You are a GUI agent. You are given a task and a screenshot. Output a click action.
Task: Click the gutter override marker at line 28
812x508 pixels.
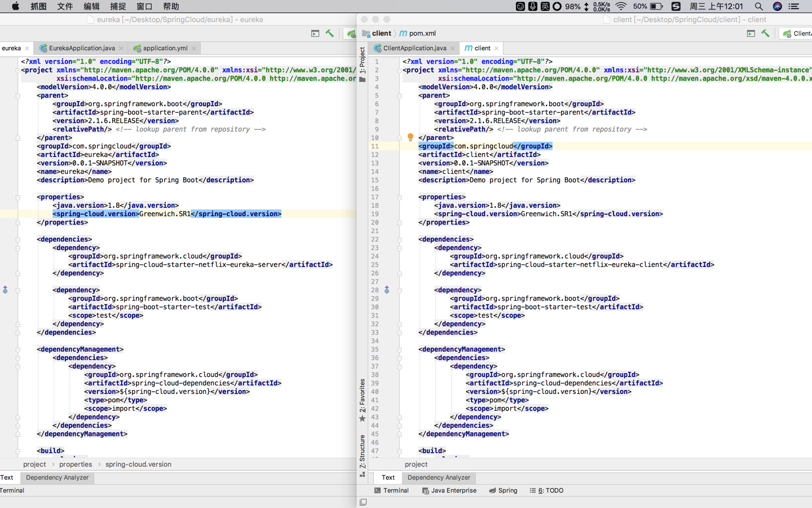coord(387,290)
